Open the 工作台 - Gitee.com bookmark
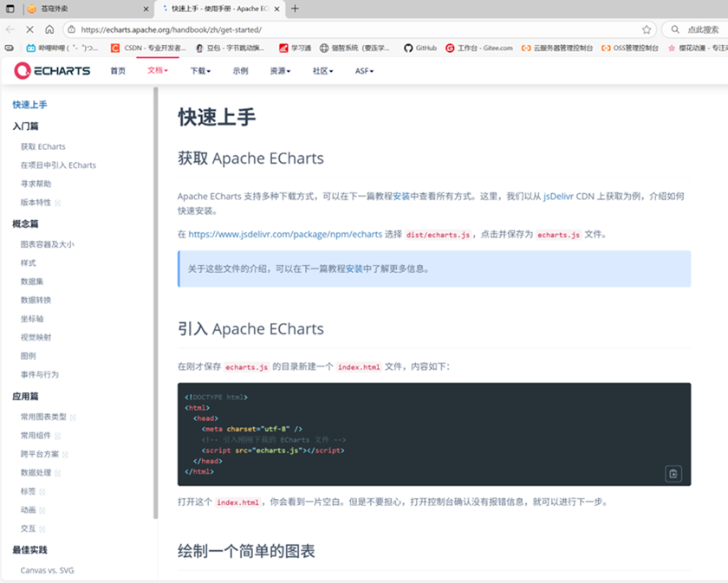This screenshot has height=583, width=728. click(479, 48)
